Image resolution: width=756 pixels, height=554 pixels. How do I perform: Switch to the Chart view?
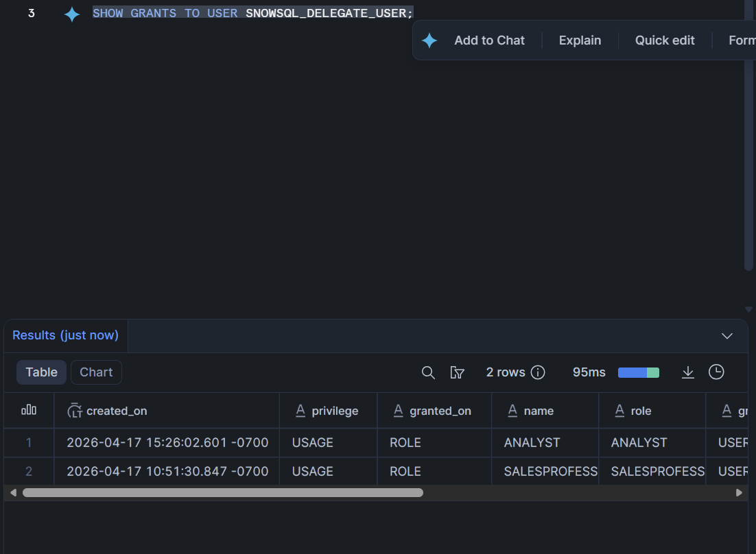point(96,372)
